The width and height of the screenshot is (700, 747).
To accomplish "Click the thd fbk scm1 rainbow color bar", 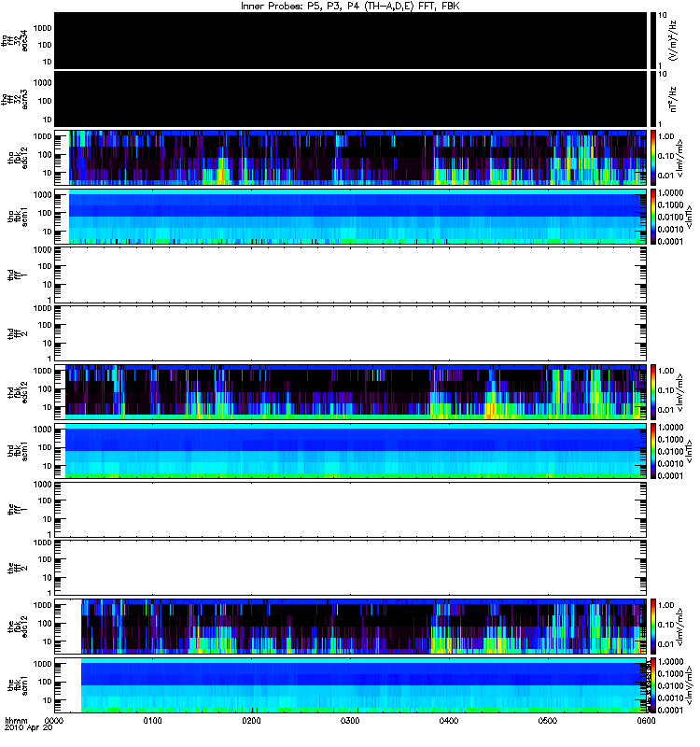I will pyautogui.click(x=652, y=451).
